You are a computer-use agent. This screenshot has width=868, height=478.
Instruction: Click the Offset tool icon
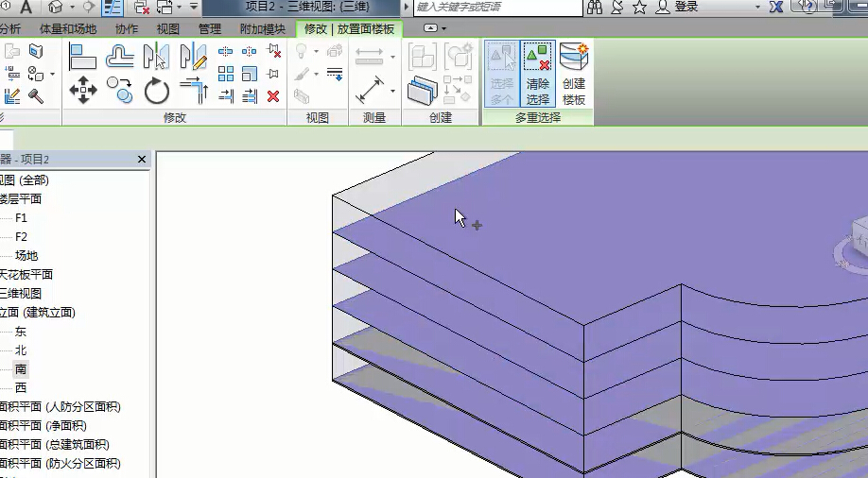pos(120,57)
